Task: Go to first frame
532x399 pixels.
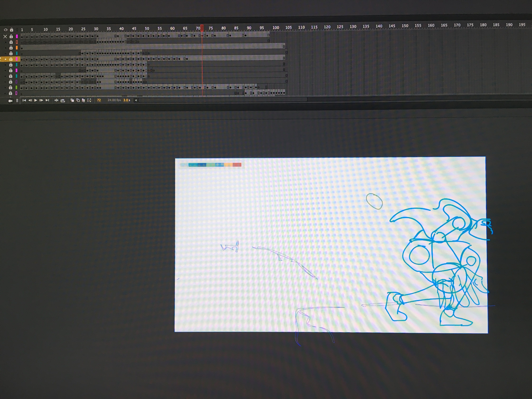Action: 24,100
